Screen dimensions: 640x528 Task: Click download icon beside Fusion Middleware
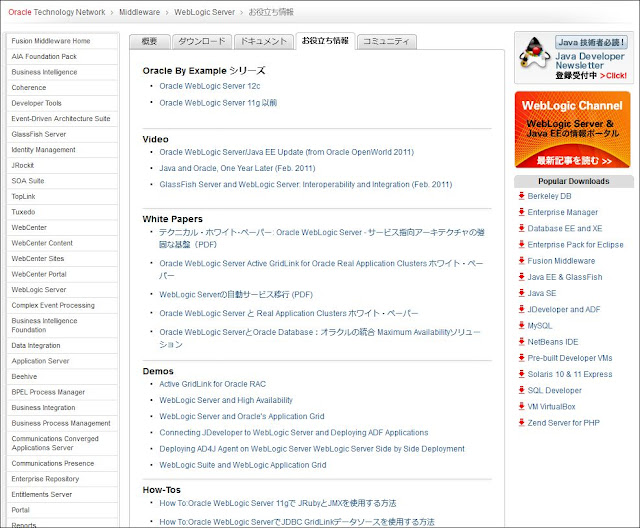click(x=521, y=261)
